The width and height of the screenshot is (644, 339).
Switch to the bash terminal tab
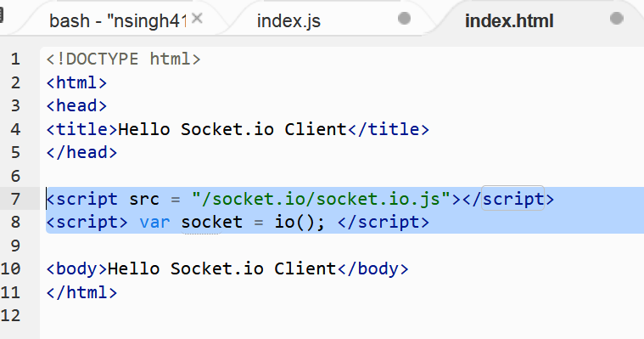[118, 20]
